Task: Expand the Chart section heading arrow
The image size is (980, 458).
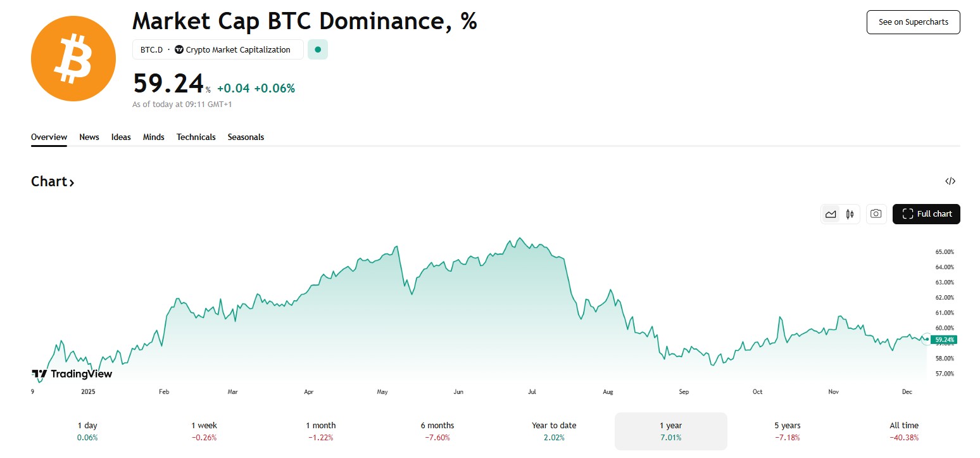Action: [72, 182]
